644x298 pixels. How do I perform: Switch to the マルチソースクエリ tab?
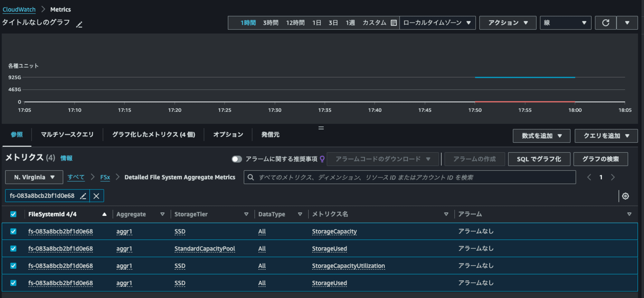point(67,135)
